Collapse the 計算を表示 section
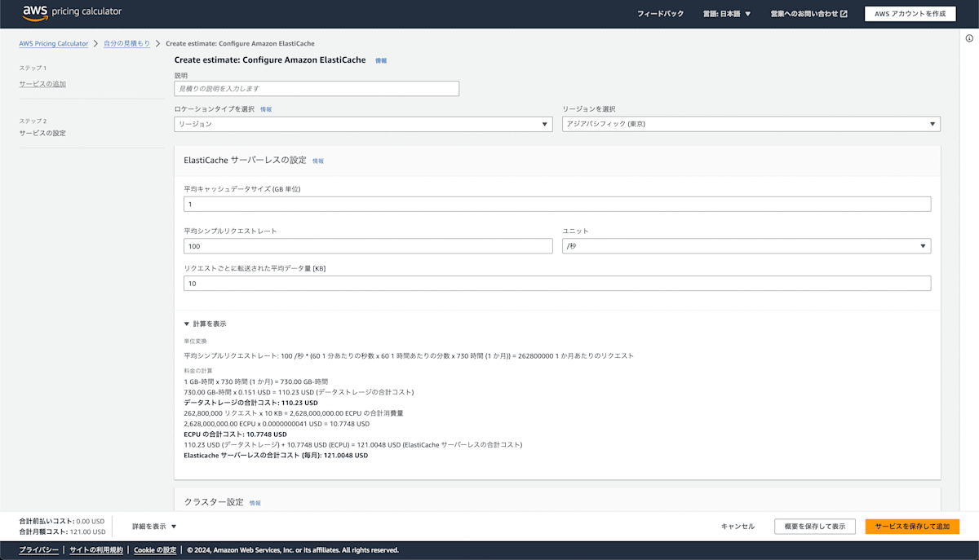 coord(205,324)
